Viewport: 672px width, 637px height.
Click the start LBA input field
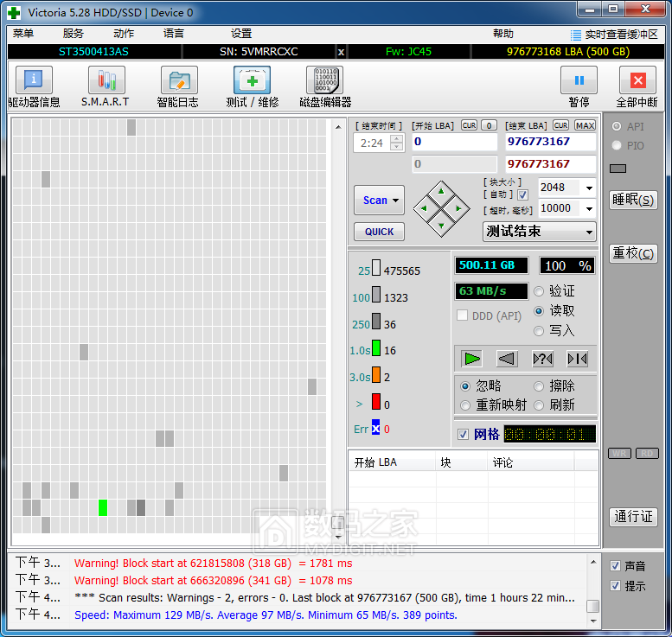point(454,142)
